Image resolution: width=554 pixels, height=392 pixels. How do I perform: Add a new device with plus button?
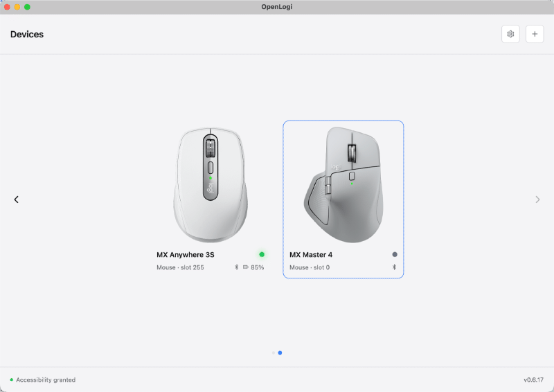click(535, 34)
